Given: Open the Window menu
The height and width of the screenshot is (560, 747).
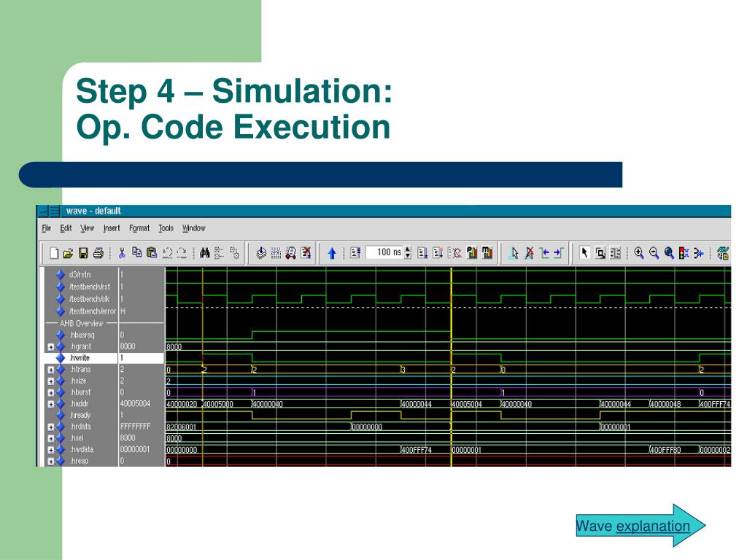Looking at the screenshot, I should tap(193, 228).
